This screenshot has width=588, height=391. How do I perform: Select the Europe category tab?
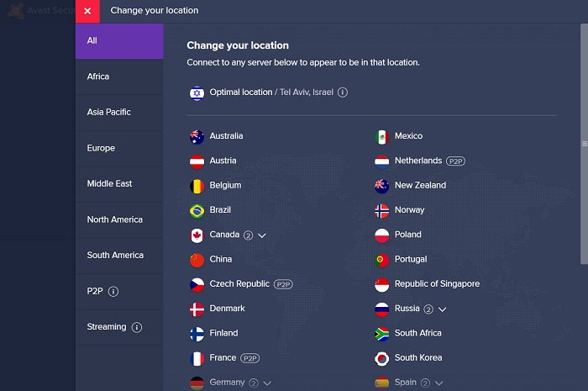[101, 148]
